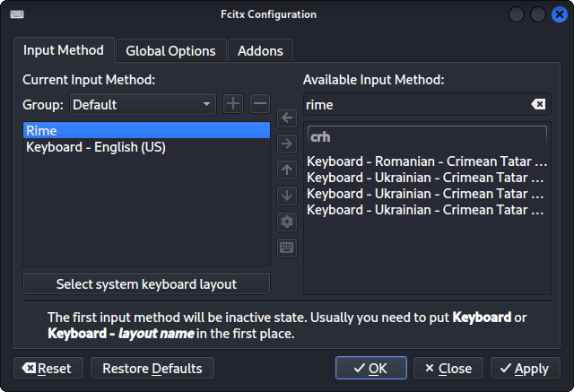Open the Group Default dropdown
The height and width of the screenshot is (392, 574).
pyautogui.click(x=143, y=104)
